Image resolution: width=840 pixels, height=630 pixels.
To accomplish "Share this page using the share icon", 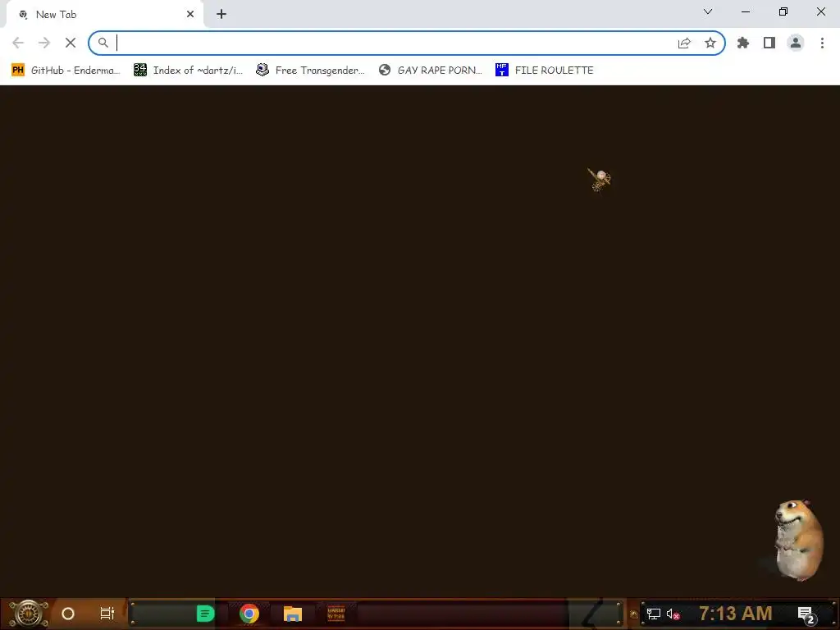I will coord(684,43).
